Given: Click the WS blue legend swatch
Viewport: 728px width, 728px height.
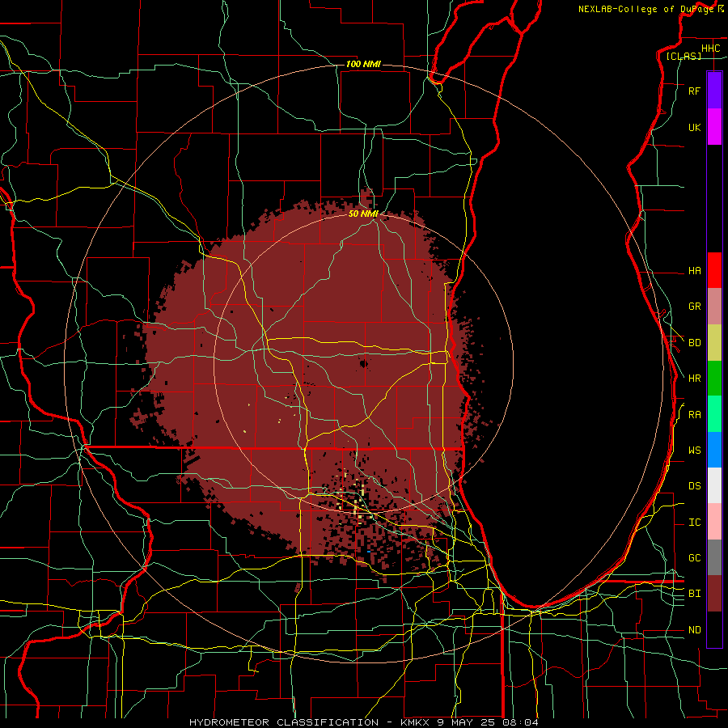Looking at the screenshot, I should click(714, 450).
